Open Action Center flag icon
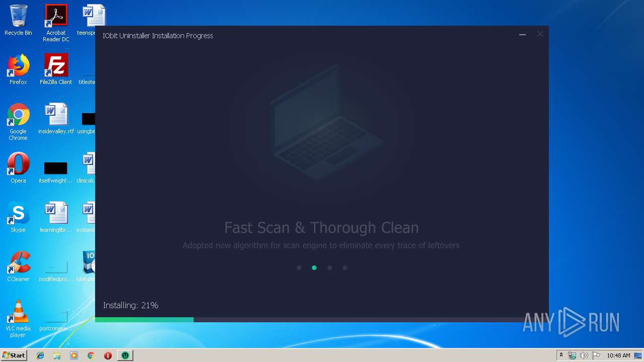This screenshot has height=362, width=644. pyautogui.click(x=596, y=355)
